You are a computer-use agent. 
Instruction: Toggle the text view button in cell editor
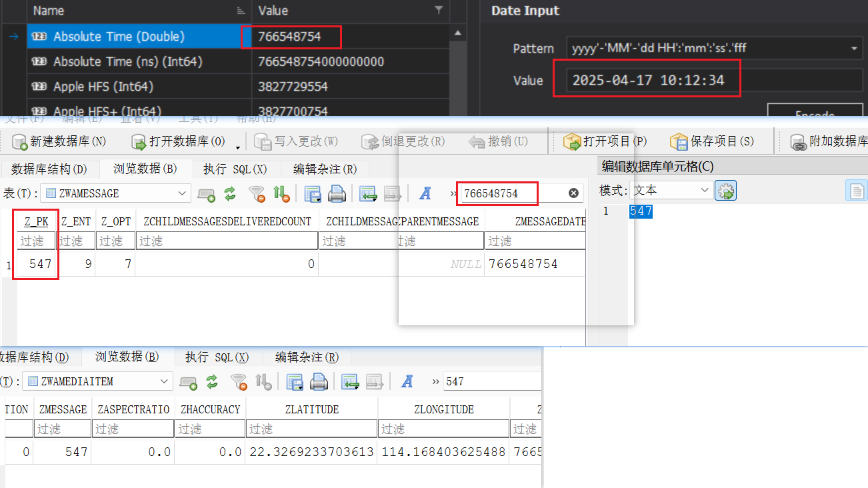[x=856, y=191]
